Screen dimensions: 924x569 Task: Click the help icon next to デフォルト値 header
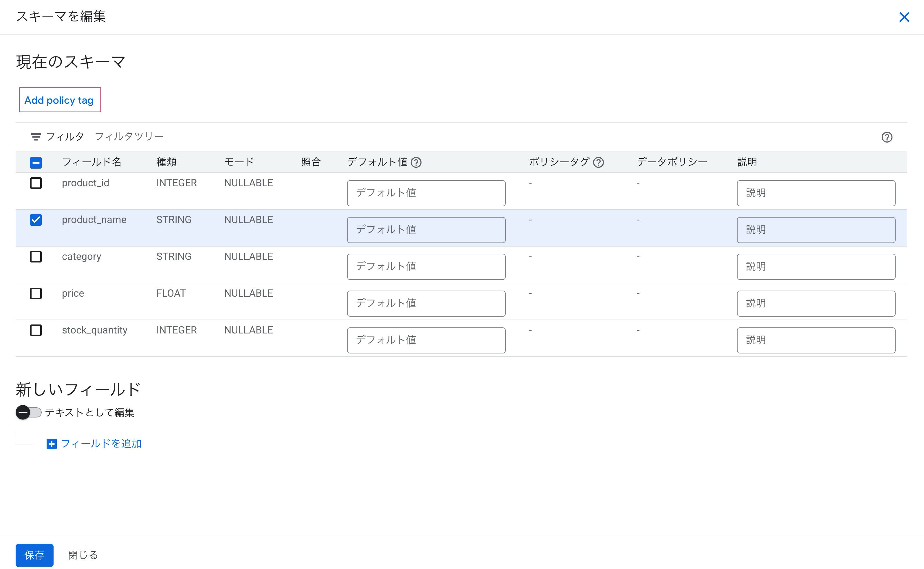pyautogui.click(x=416, y=163)
